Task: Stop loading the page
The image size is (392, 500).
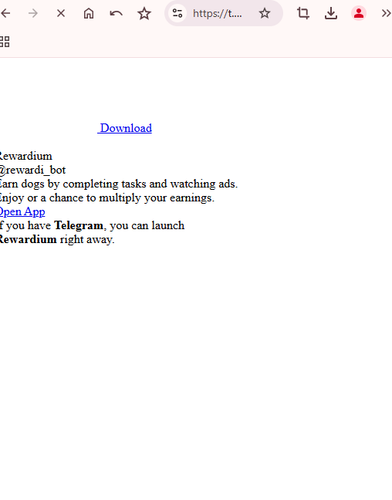Action: [61, 13]
